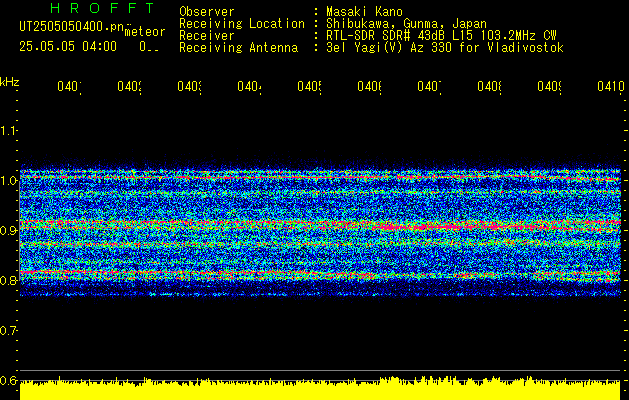Click the kHz axis unit label
Screen dimensions: 629x400
[x=10, y=82]
